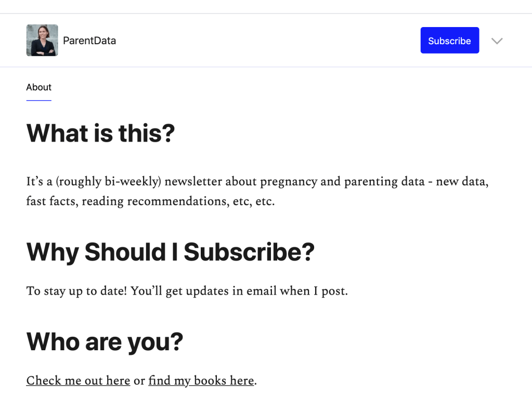Expand the chevron menu beside Subscribe

pos(497,41)
